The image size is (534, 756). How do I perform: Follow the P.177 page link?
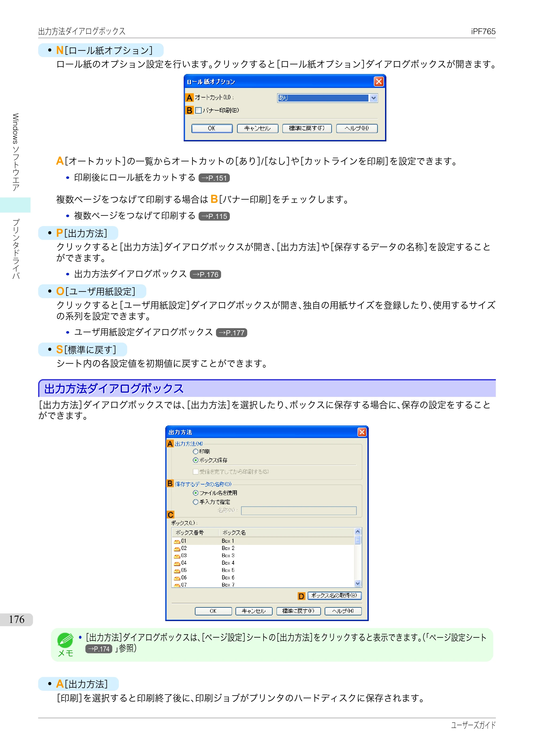pos(232,333)
